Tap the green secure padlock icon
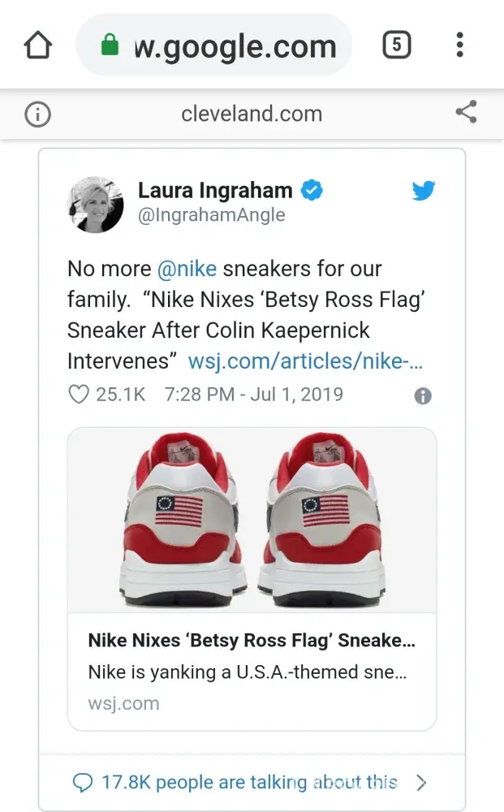 [110, 46]
